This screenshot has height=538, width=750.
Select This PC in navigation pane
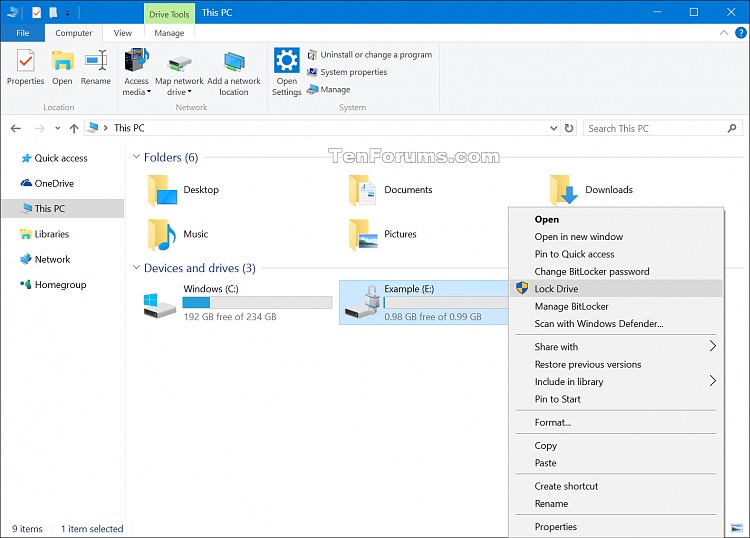(63, 209)
